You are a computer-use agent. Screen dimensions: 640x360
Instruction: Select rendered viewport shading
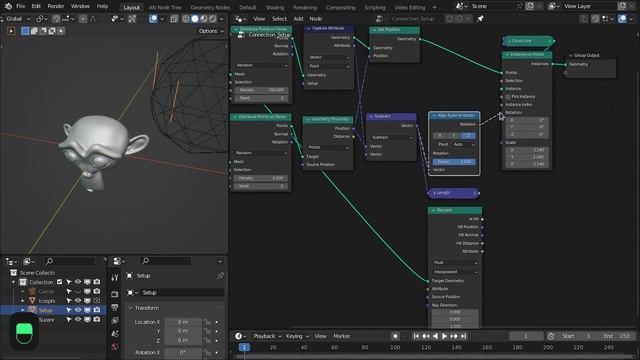213,19
